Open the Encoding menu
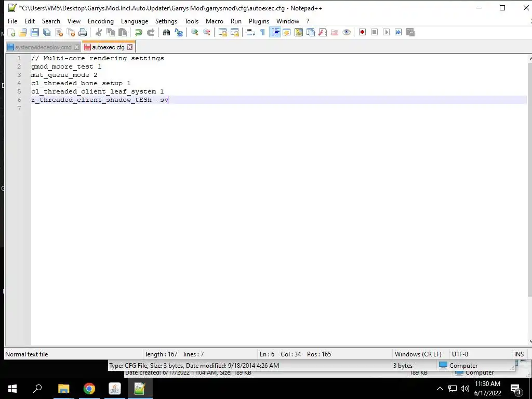The image size is (532, 399). click(x=101, y=21)
